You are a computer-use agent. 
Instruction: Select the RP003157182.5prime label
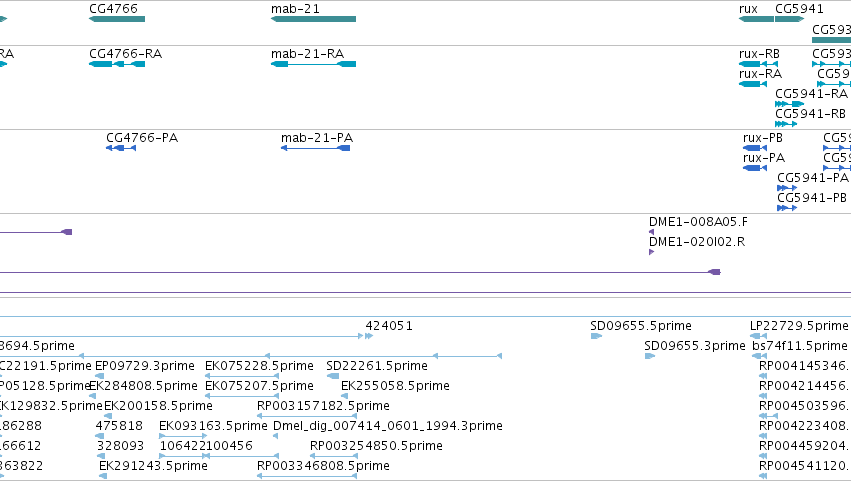[x=323, y=406]
